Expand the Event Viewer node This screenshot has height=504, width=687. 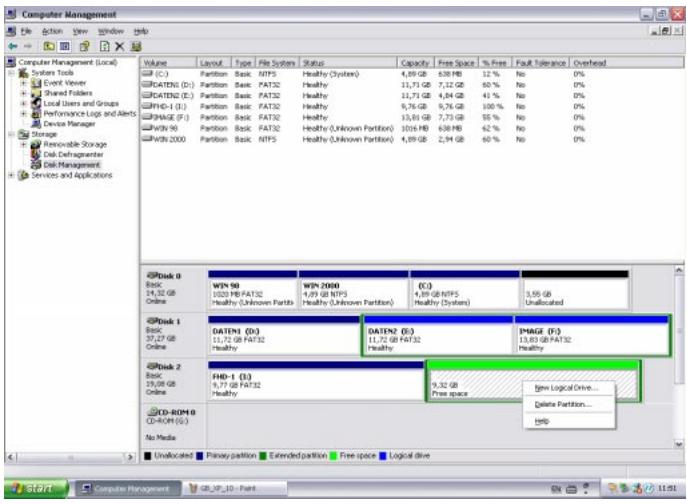coord(24,83)
